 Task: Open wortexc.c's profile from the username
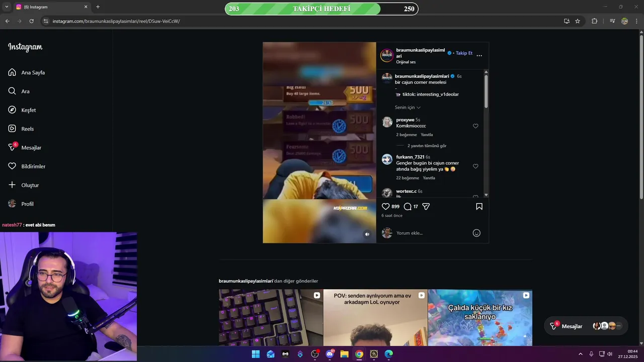[x=406, y=191]
